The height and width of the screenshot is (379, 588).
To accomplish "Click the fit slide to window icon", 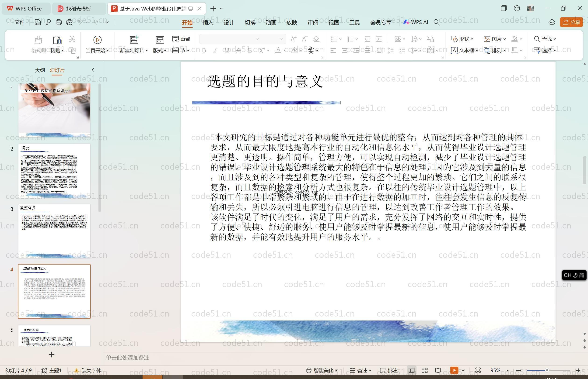I will 478,370.
